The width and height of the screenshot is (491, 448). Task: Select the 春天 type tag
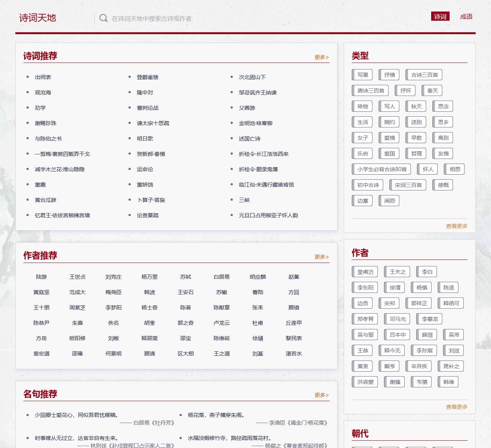point(432,91)
